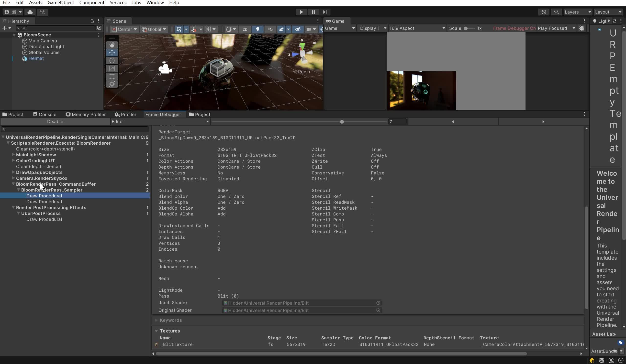
Task: Click the frame debugger event slider handle
Action: (x=342, y=122)
